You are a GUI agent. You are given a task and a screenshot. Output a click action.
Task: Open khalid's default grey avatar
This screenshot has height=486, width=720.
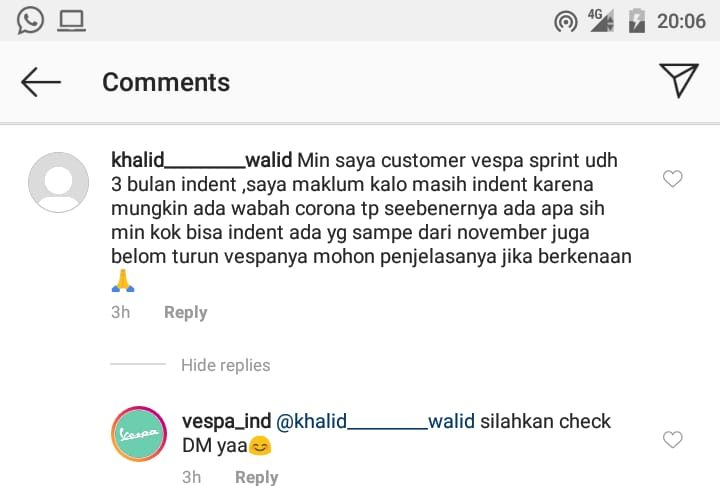pyautogui.click(x=58, y=182)
